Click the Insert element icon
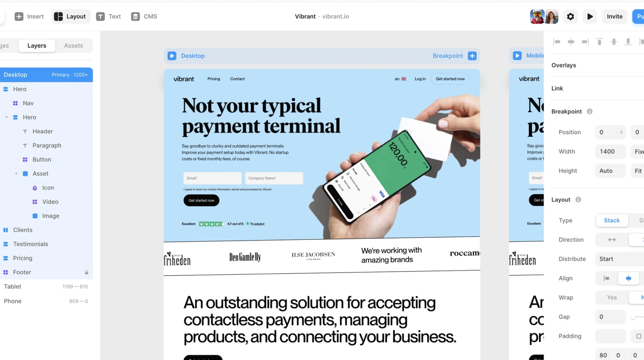The width and height of the screenshot is (644, 360). (x=19, y=16)
